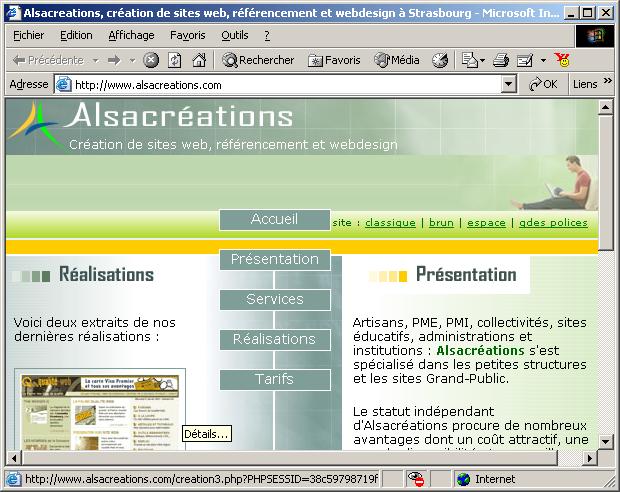Click the Réalisations navigation button
This screenshot has height=492, width=620.
tap(275, 340)
